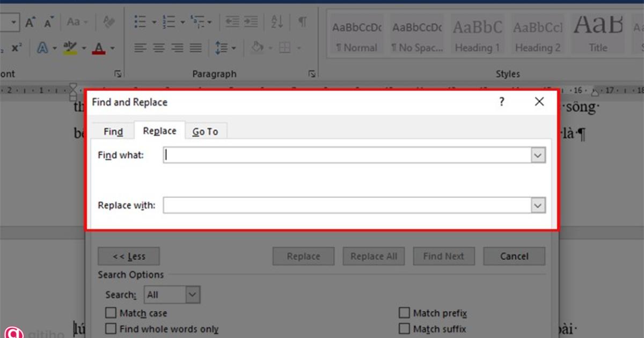The width and height of the screenshot is (644, 338).
Task: Focus the Find what text field
Action: (x=347, y=155)
